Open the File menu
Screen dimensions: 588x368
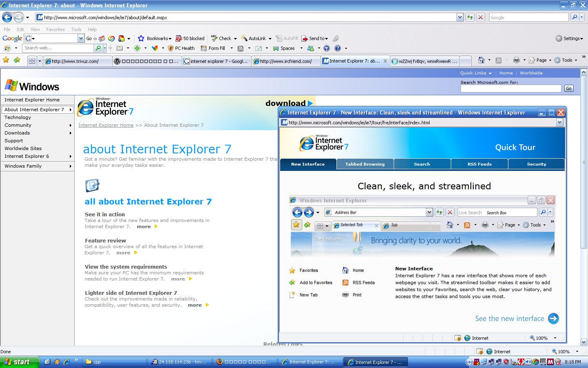[x=7, y=29]
